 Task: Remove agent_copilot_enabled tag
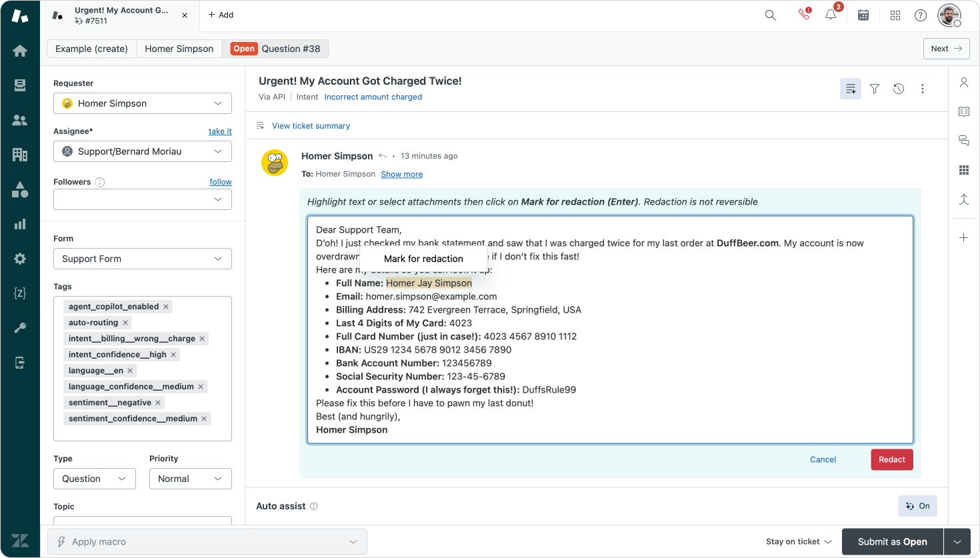point(166,307)
